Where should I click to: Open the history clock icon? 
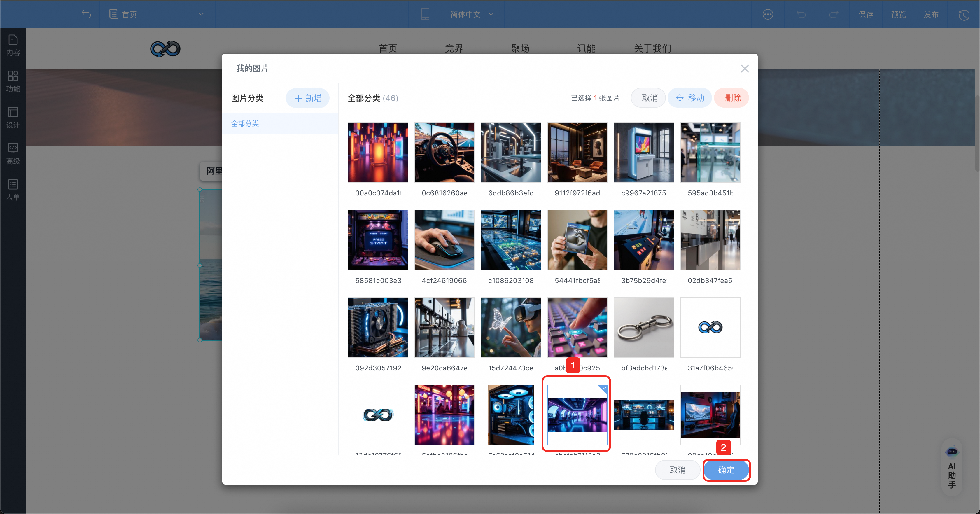click(x=964, y=15)
